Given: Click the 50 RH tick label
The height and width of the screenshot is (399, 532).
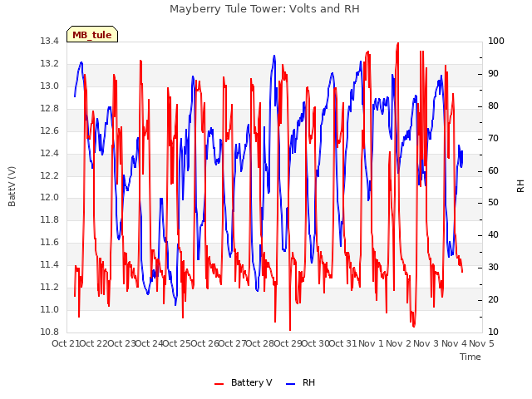Looking at the screenshot, I should (493, 203).
